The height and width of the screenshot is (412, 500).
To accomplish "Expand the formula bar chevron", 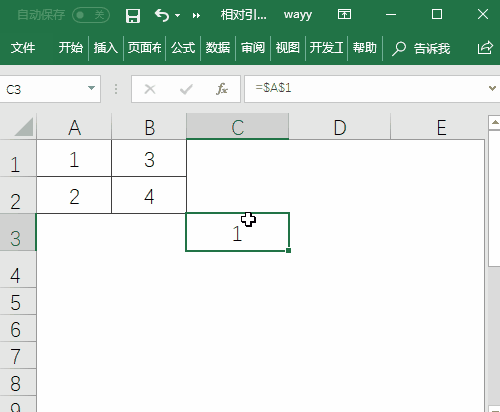I will 492,88.
